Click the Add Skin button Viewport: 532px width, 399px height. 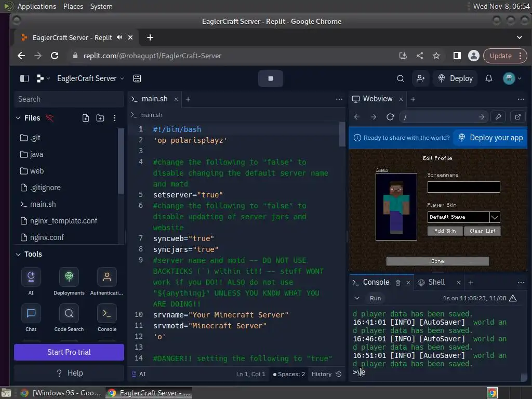[x=445, y=231]
